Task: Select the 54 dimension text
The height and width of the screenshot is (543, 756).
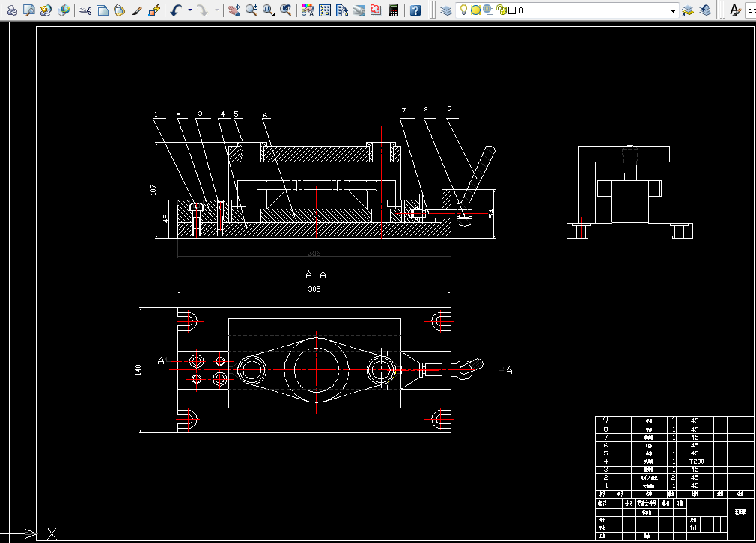Action: [x=491, y=213]
